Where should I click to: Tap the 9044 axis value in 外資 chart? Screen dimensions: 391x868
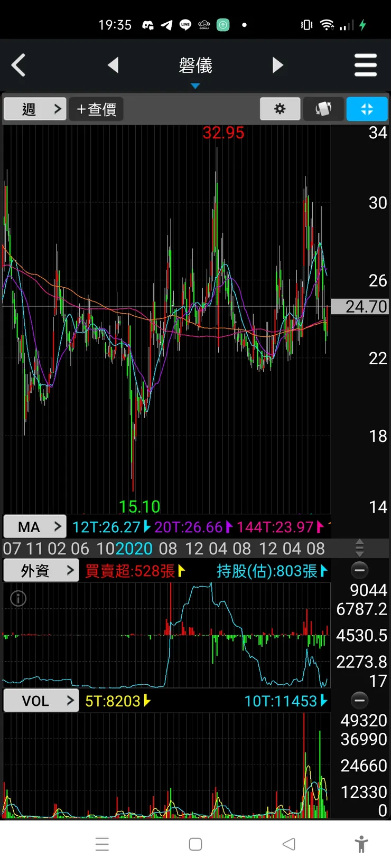(x=368, y=590)
